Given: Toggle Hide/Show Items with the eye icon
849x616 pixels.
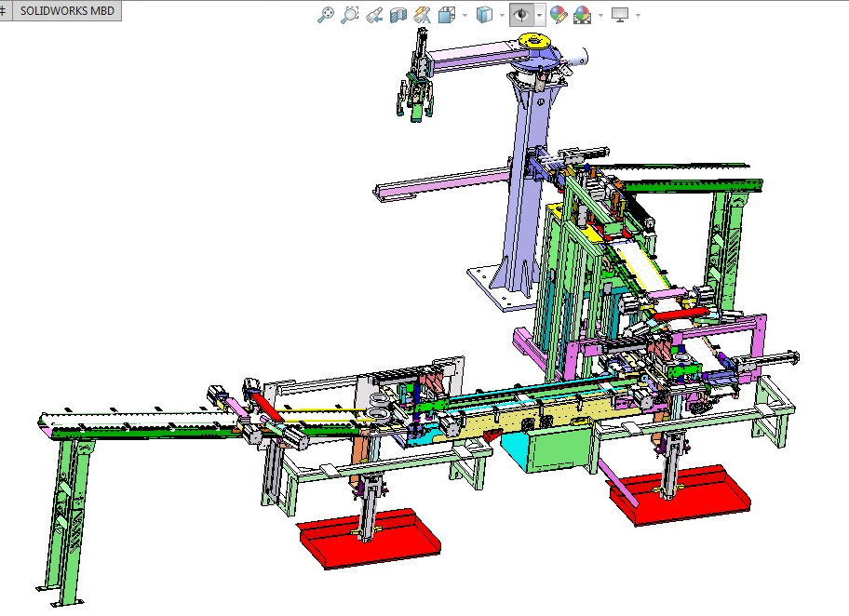Looking at the screenshot, I should pyautogui.click(x=521, y=14).
